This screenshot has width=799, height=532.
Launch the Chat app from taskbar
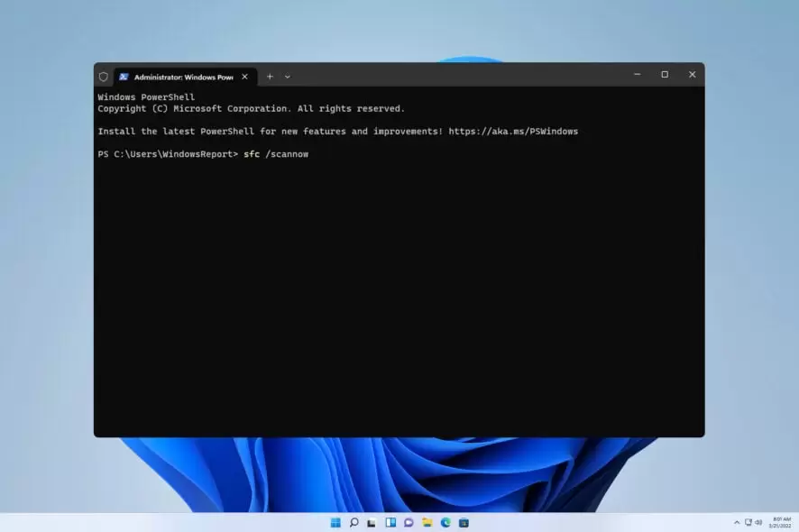point(409,522)
